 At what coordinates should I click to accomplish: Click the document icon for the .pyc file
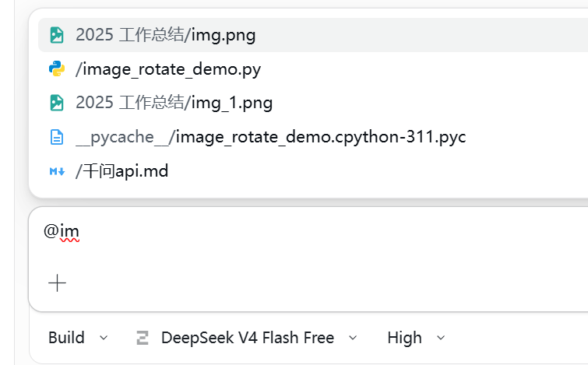tap(57, 137)
